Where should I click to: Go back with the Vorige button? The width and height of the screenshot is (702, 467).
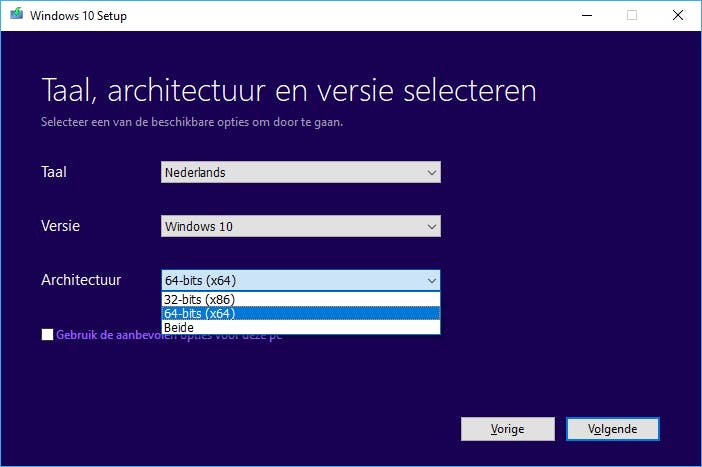(x=507, y=428)
